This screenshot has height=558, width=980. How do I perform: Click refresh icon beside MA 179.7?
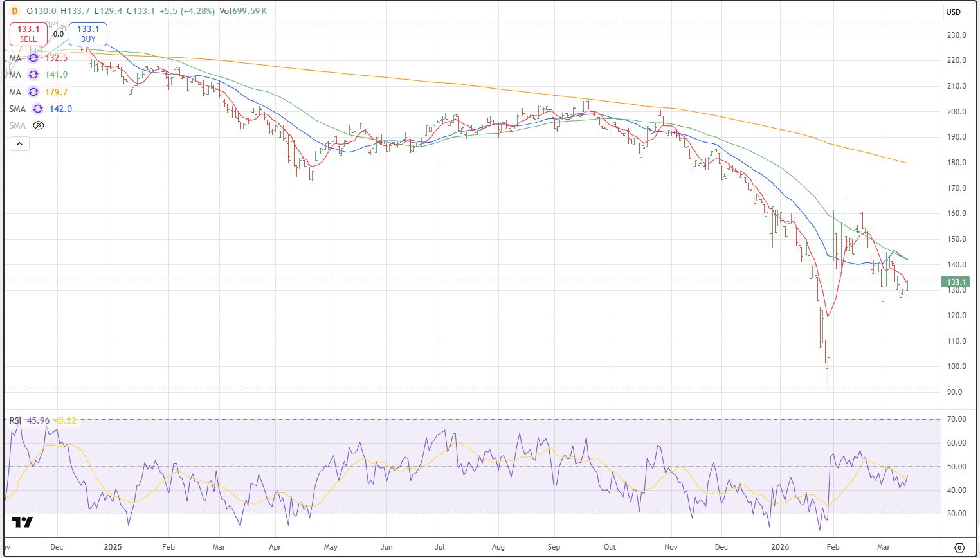(33, 92)
